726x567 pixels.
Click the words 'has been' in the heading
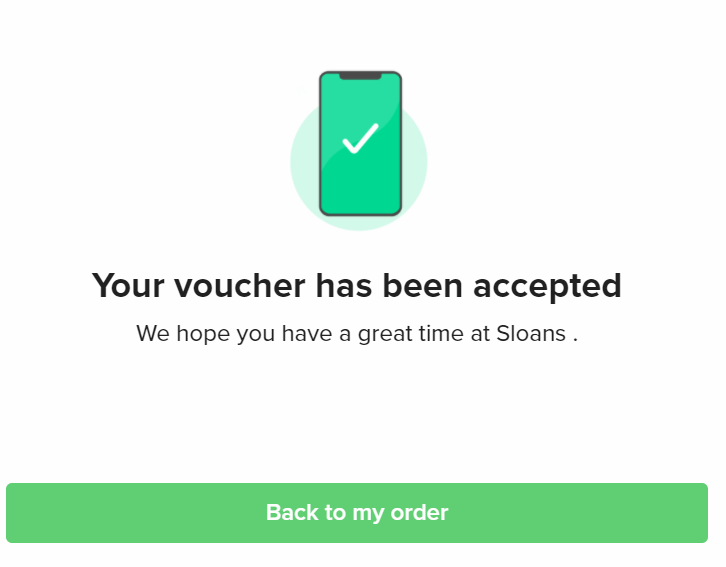pyautogui.click(x=389, y=286)
